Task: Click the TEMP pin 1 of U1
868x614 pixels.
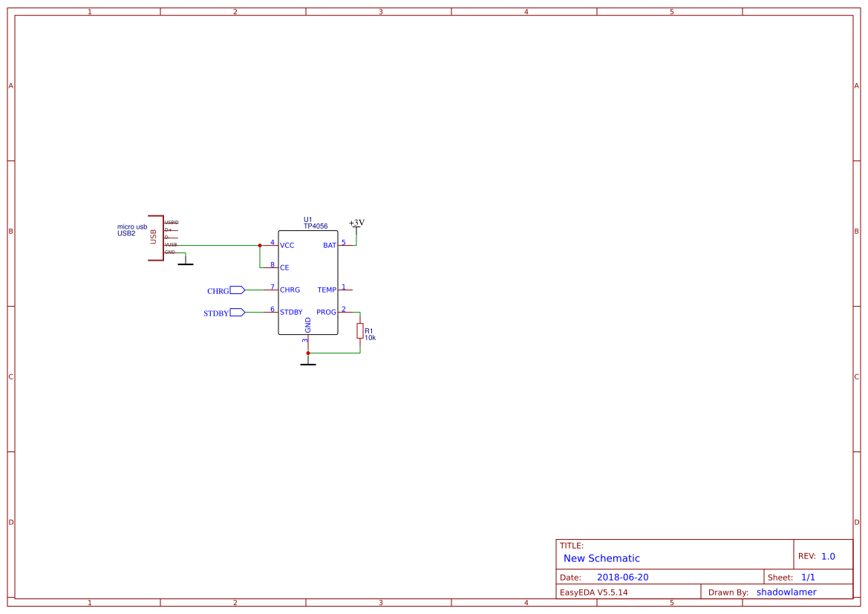Action: [345, 290]
